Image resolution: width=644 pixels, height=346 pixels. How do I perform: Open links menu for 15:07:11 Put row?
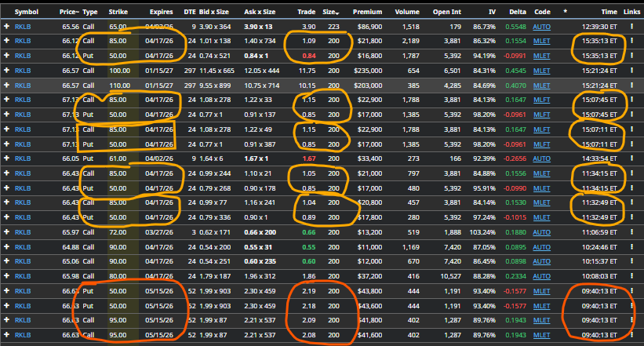click(631, 144)
